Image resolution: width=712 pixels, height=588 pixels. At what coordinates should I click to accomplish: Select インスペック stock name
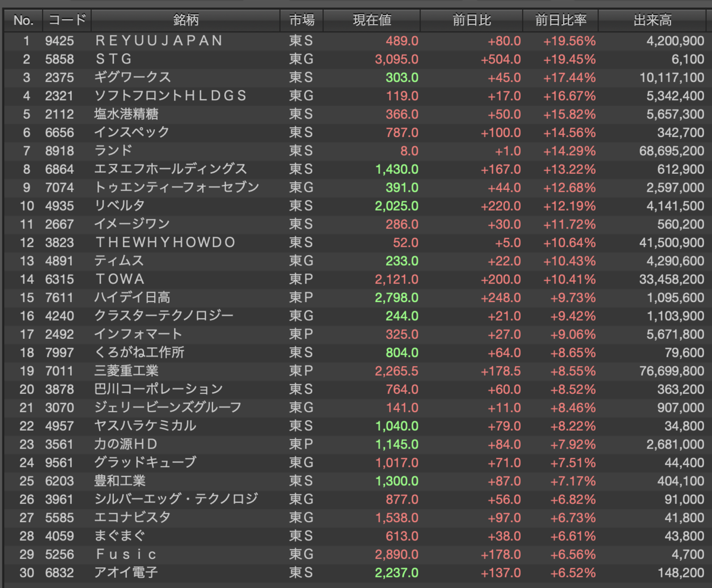(132, 132)
